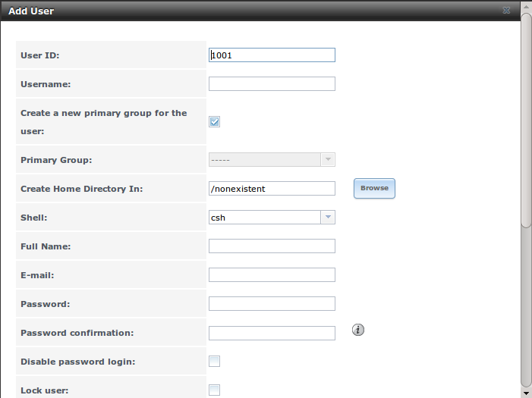Click the Full Name text box
The width and height of the screenshot is (532, 398).
coord(272,246)
